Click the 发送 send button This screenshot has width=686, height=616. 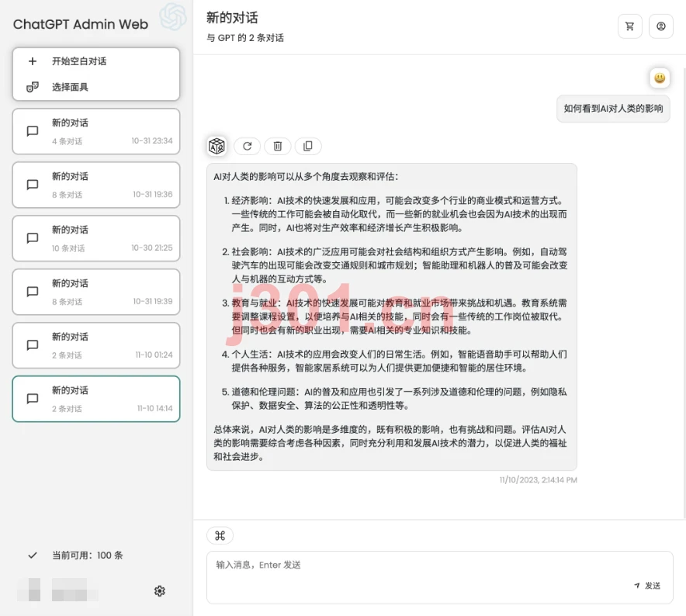pos(647,586)
